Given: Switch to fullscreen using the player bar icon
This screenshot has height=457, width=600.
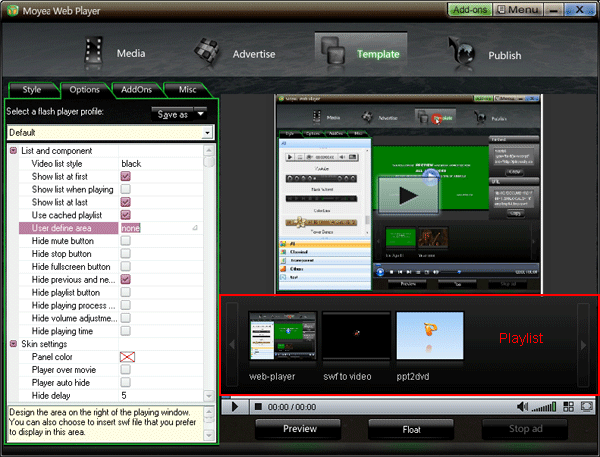Looking at the screenshot, I should [x=587, y=406].
